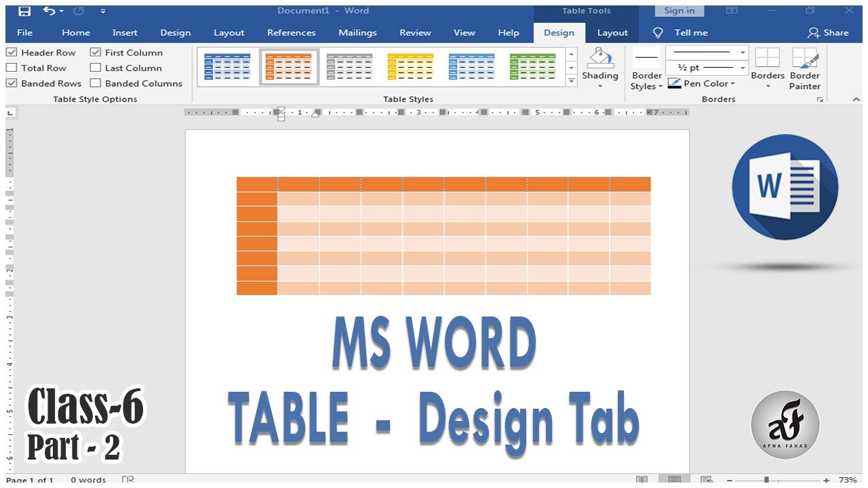The width and height of the screenshot is (868, 488).
Task: Open the Border Styles gallery
Action: tap(646, 70)
